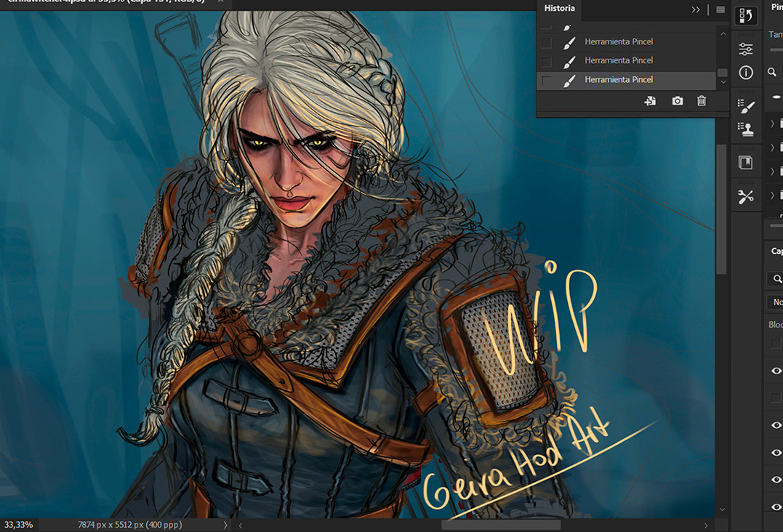The width and height of the screenshot is (783, 532).
Task: Click the canvas vertical scrollbar thumb
Action: pos(721,209)
